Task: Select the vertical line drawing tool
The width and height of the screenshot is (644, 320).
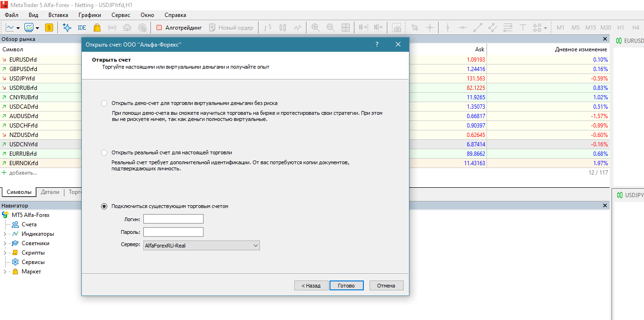Action: (x=448, y=28)
